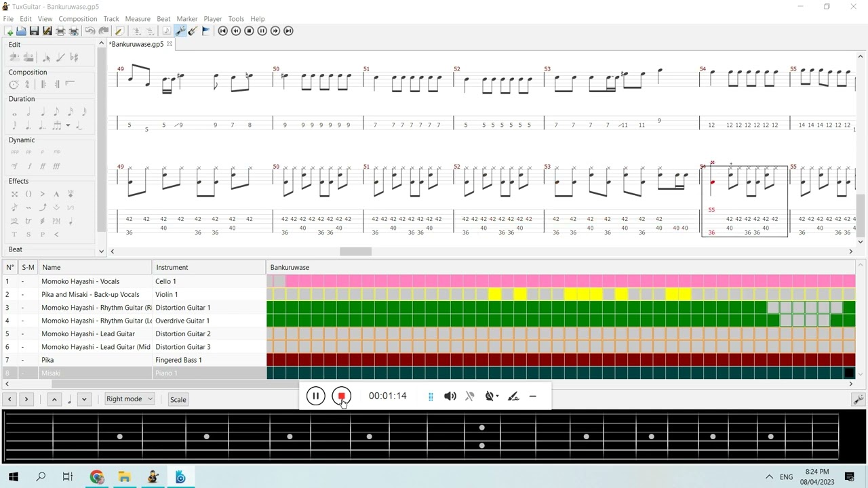Open the Composition menu
Screen dimensions: 868x488
pos(78,19)
